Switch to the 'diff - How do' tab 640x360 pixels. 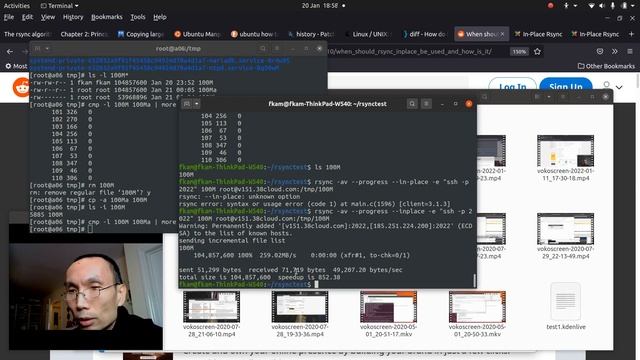(x=424, y=34)
